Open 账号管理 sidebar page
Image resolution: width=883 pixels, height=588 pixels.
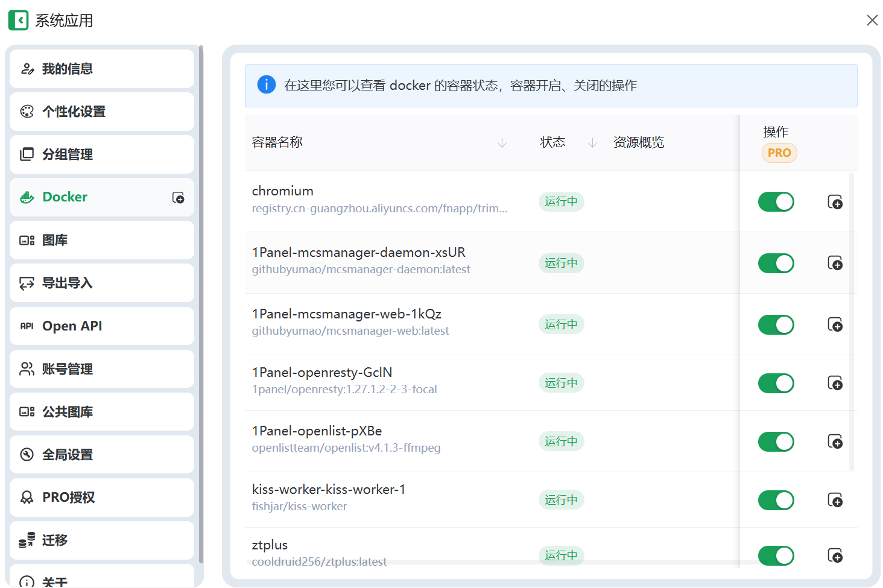102,369
